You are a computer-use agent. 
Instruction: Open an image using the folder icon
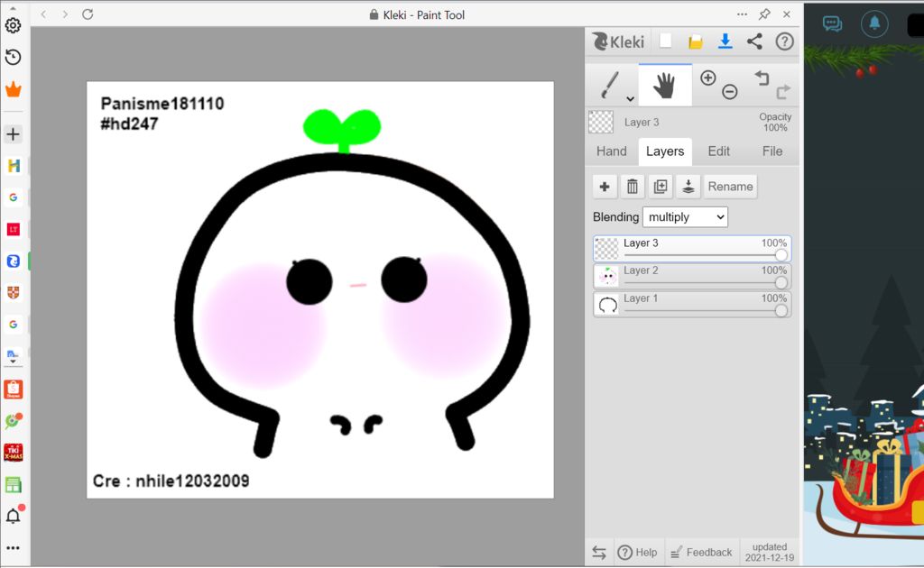click(x=696, y=41)
